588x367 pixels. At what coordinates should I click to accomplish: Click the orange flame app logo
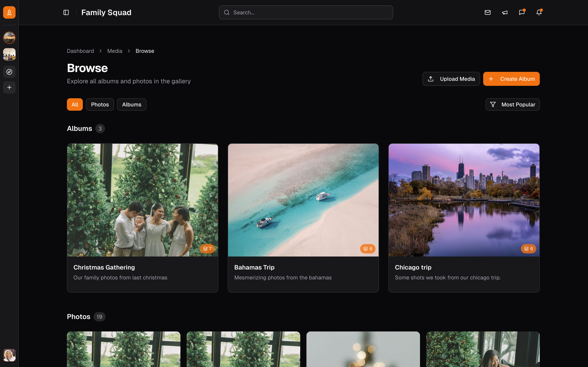pyautogui.click(x=9, y=12)
